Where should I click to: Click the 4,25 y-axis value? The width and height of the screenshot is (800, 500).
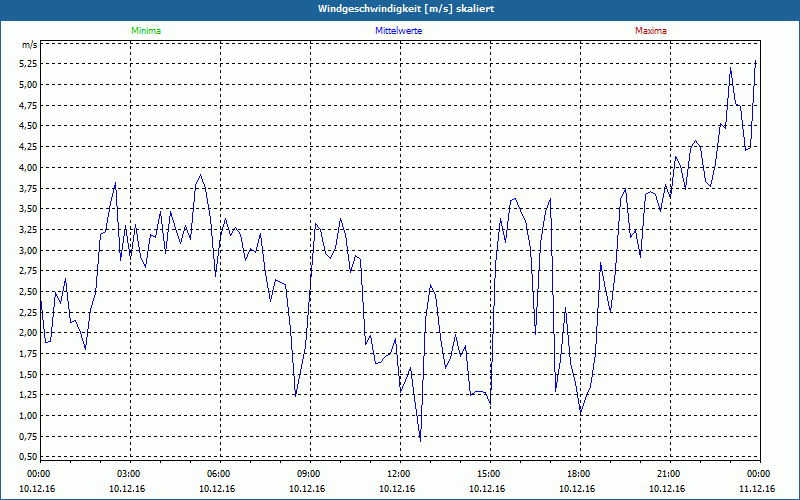pos(29,146)
